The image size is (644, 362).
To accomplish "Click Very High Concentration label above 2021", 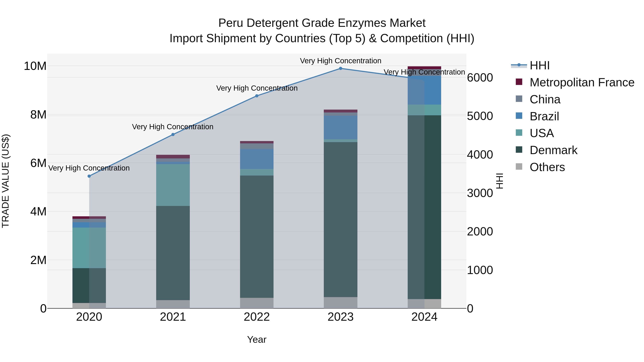I will [173, 127].
